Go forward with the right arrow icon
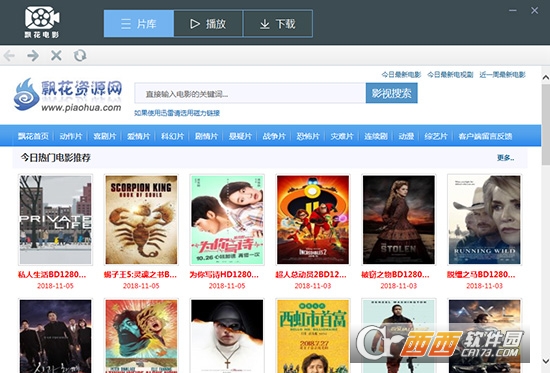The width and height of the screenshot is (550, 373). click(33, 55)
